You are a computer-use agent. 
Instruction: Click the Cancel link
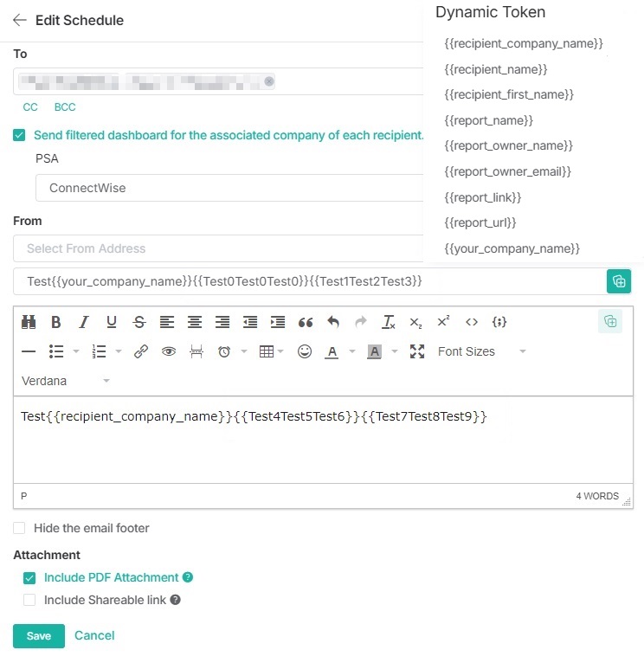(94, 635)
